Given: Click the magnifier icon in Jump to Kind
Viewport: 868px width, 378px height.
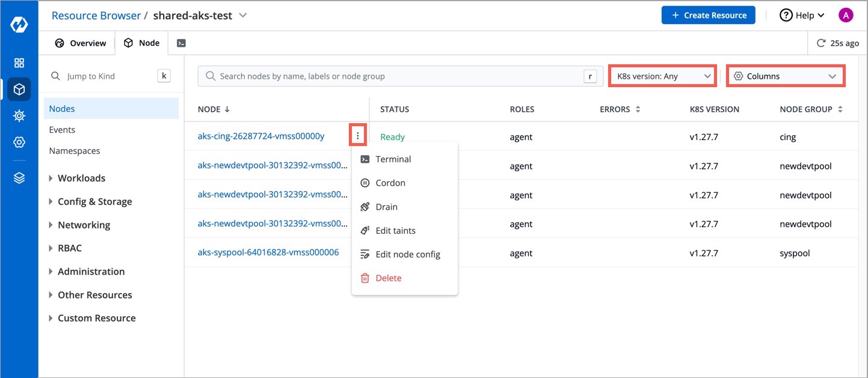Looking at the screenshot, I should (55, 76).
